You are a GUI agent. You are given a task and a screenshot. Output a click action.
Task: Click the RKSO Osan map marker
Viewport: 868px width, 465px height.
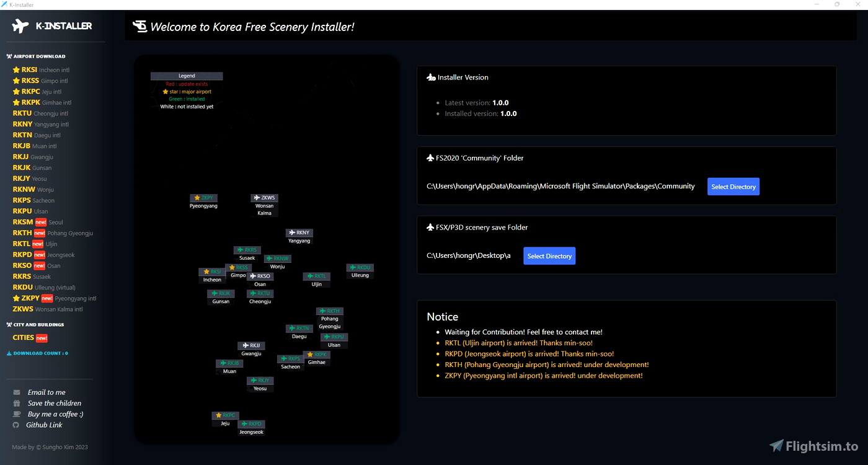click(260, 276)
